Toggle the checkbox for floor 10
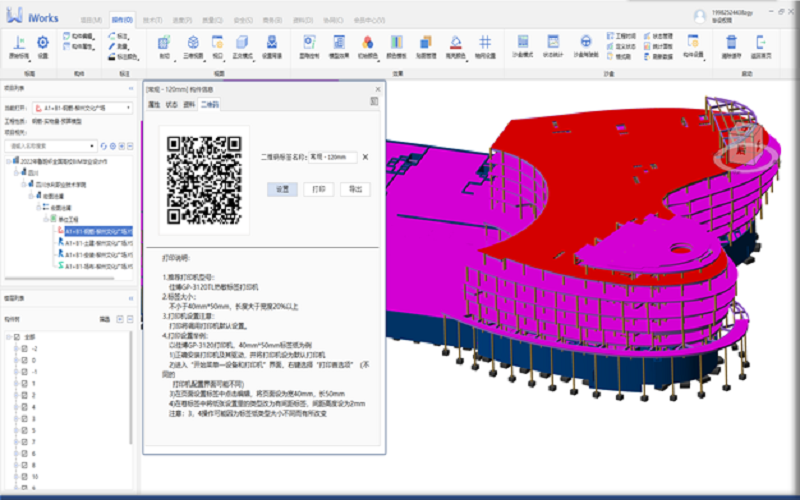The image size is (800, 500). click(x=24, y=477)
